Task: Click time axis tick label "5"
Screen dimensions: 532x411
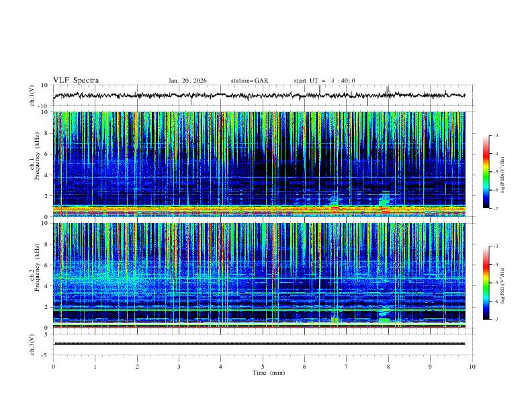Action: point(263,367)
